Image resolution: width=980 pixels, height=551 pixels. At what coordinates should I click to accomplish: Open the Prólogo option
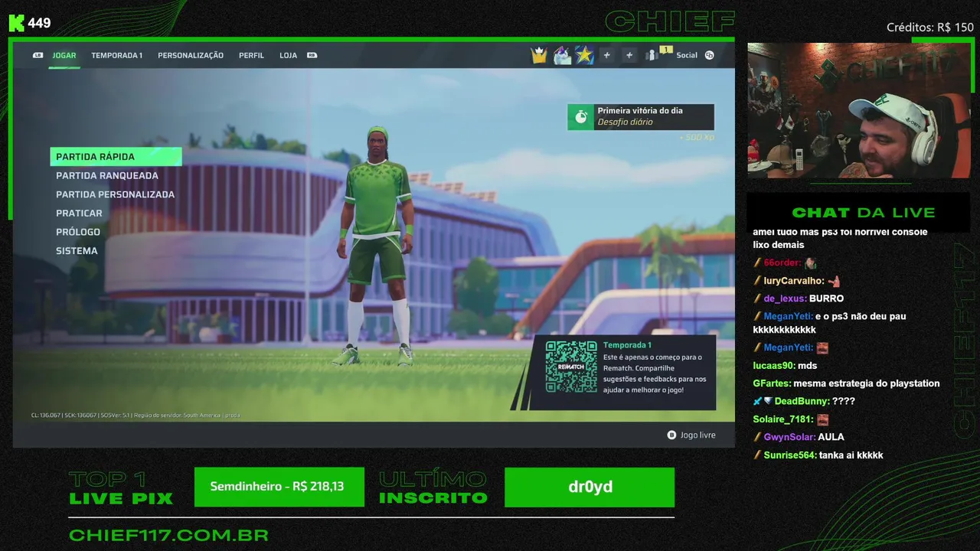78,232
